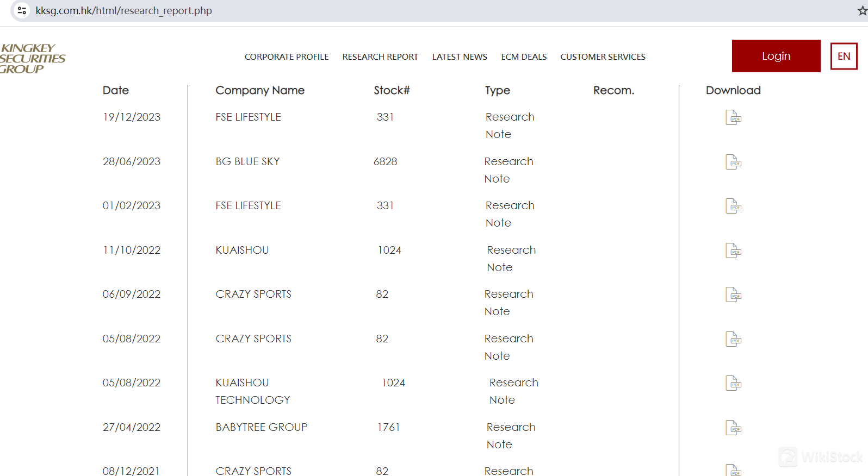The width and height of the screenshot is (868, 476).
Task: Select the date 19/12/2023
Action: (132, 117)
